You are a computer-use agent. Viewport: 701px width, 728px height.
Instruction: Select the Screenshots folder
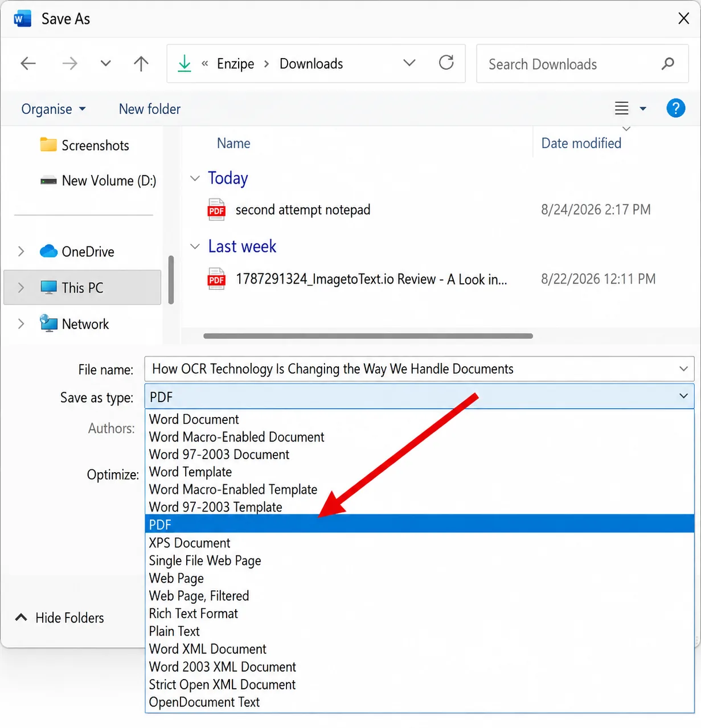(85, 145)
